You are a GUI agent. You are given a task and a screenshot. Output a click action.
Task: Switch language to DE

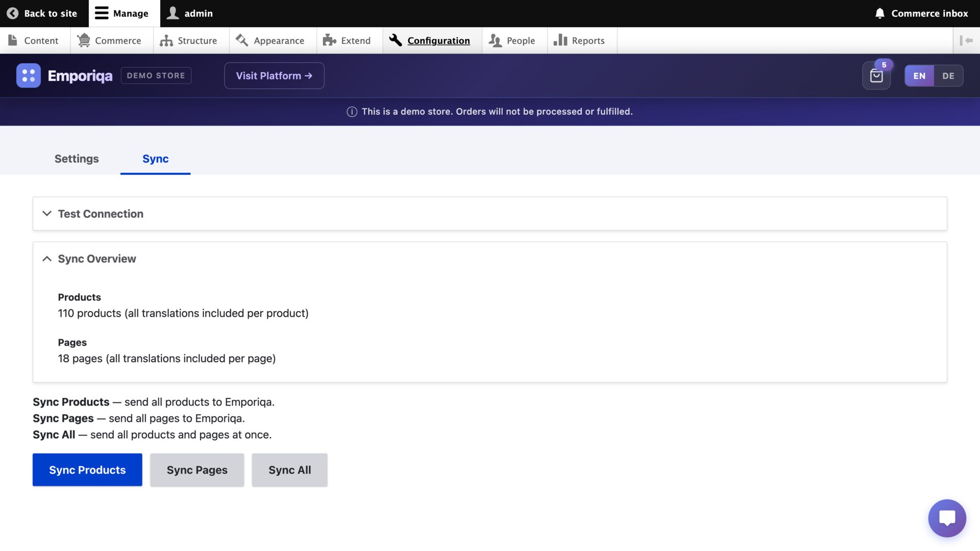(948, 76)
